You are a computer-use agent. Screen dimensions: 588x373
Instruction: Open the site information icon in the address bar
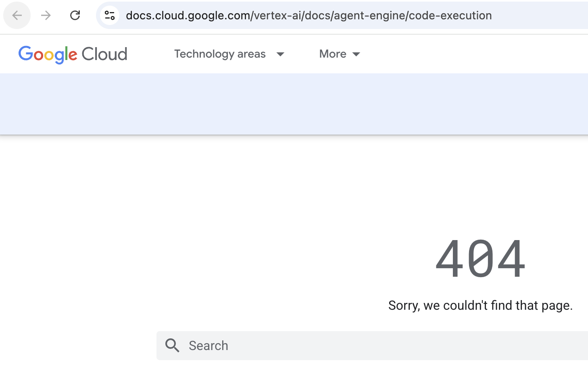coord(109,15)
